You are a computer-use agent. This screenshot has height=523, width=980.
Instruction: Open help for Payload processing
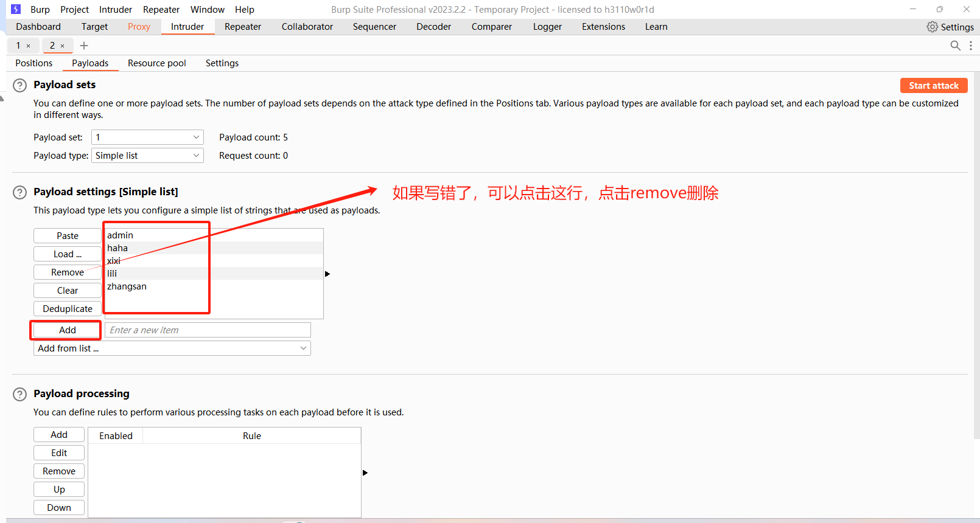[x=20, y=394]
